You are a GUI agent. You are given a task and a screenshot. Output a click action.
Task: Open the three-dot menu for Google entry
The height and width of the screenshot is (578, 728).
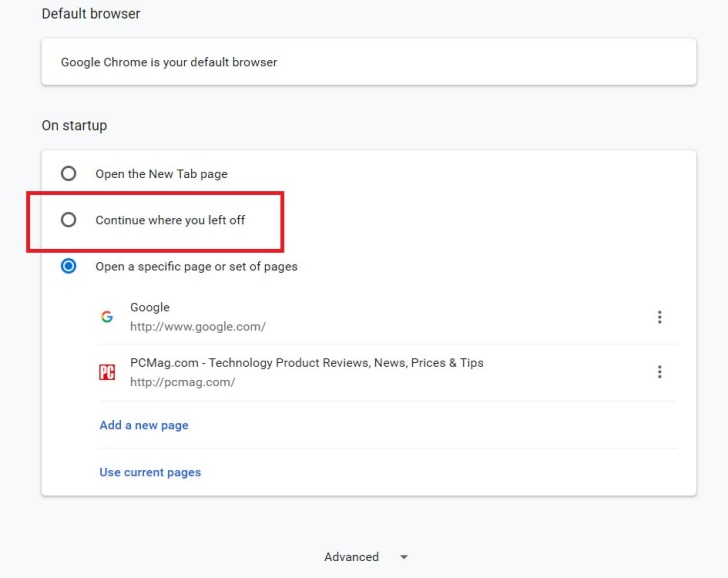pos(659,317)
